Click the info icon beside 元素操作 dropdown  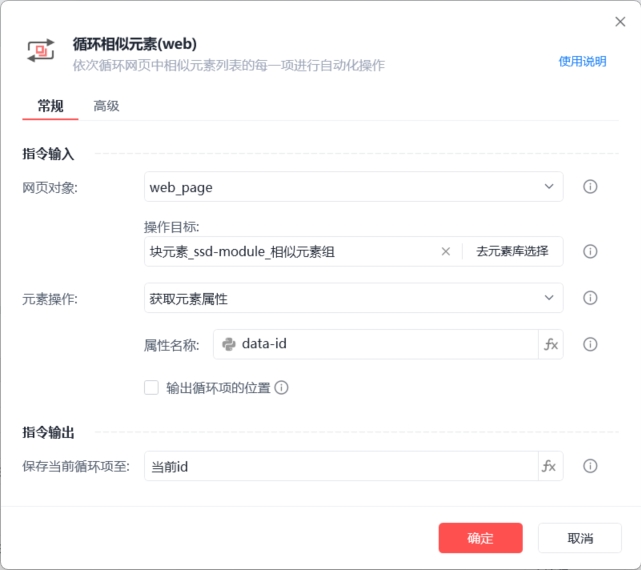click(590, 298)
